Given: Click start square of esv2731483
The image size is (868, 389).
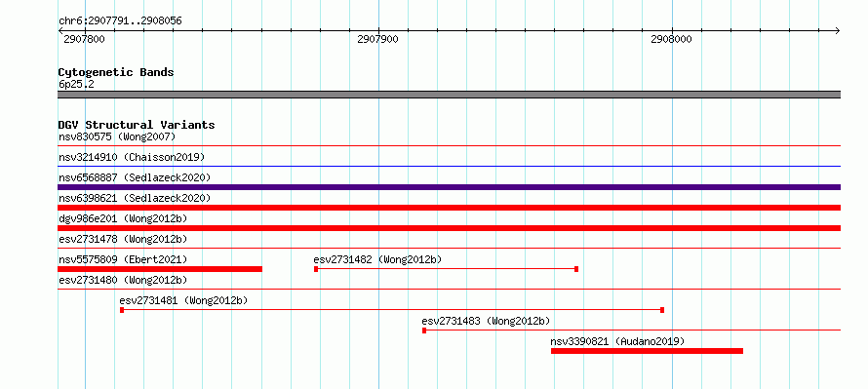Looking at the screenshot, I should click(x=424, y=331).
